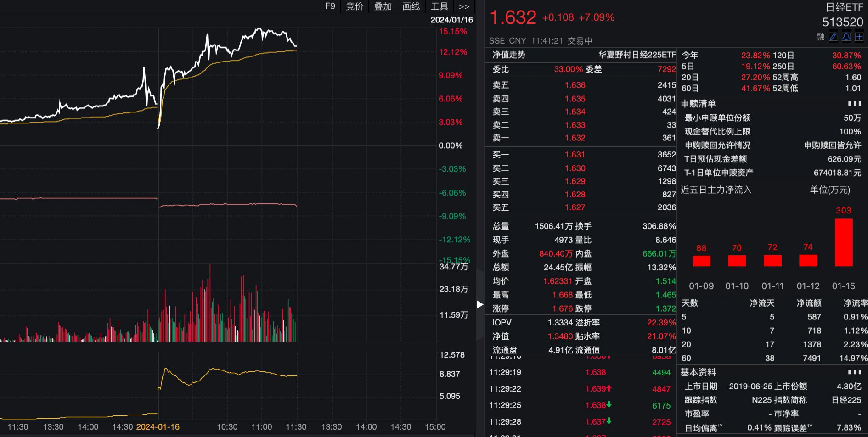Open the 竞价 auction view

click(354, 6)
